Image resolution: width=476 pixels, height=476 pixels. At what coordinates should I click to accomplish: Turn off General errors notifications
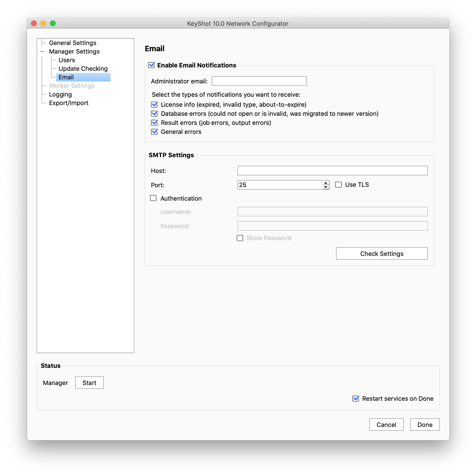pos(154,132)
